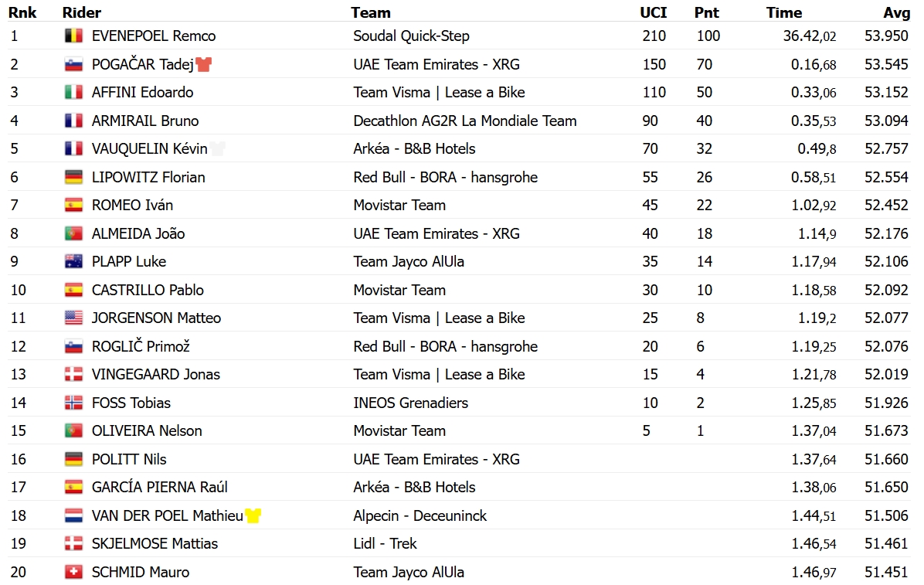Click the Italian flag beside Affini Edoardo

click(x=73, y=92)
